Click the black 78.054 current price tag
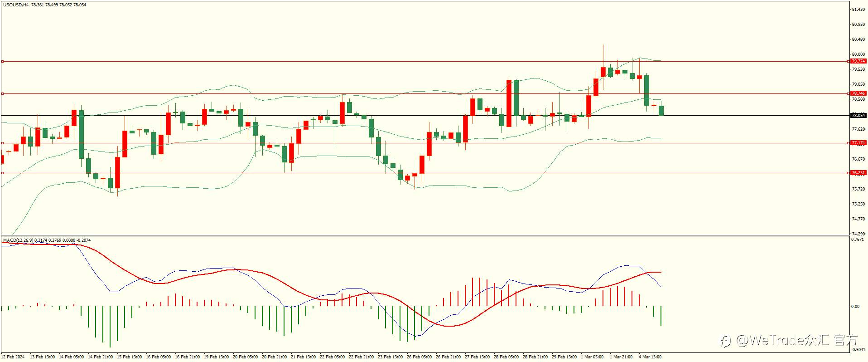The width and height of the screenshot is (868, 362). [x=858, y=116]
